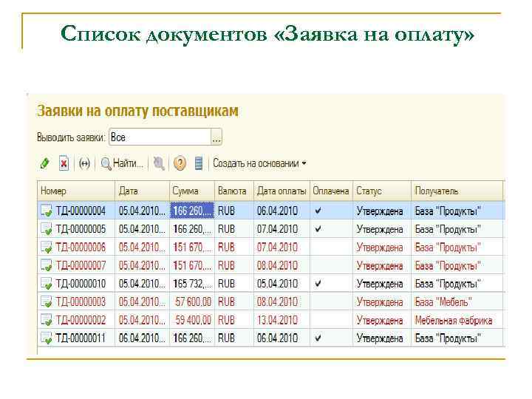Select number ТД-00000006
The width and height of the screenshot is (532, 399).
81,248
